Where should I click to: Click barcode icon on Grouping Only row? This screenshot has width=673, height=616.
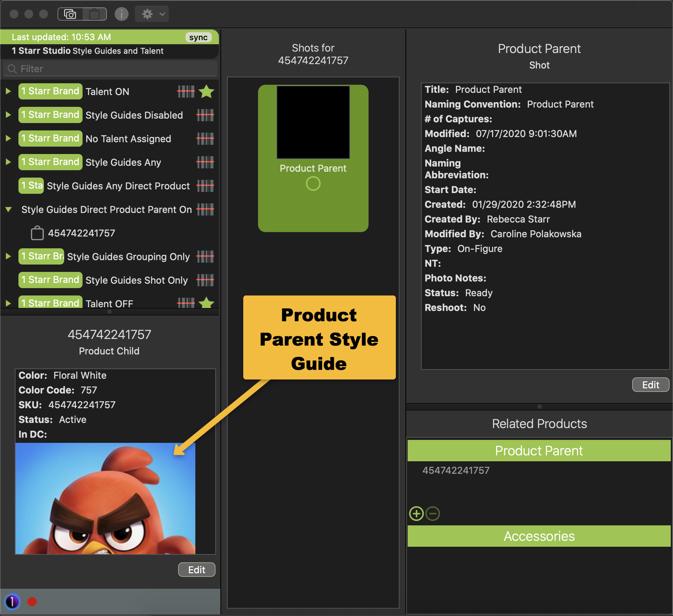pyautogui.click(x=205, y=256)
